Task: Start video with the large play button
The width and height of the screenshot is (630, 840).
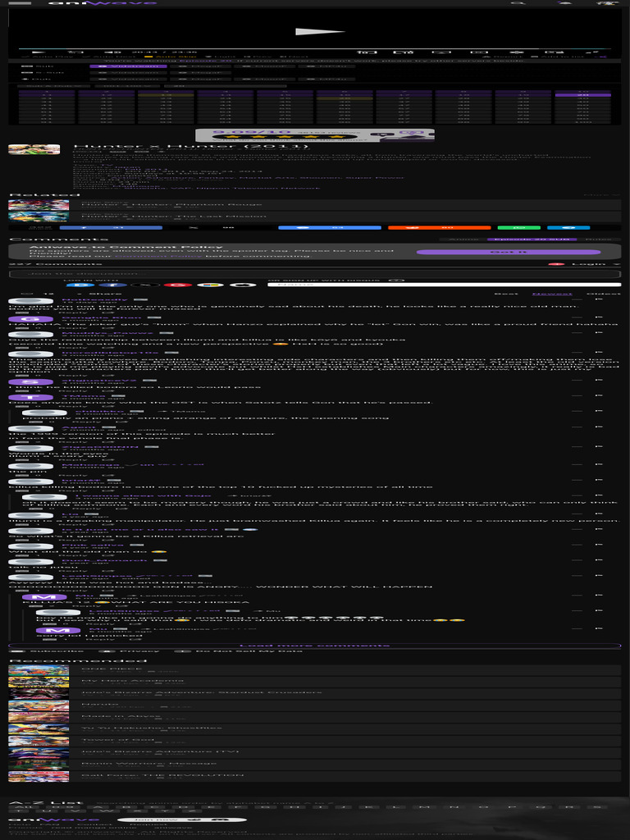Action: pyautogui.click(x=319, y=32)
